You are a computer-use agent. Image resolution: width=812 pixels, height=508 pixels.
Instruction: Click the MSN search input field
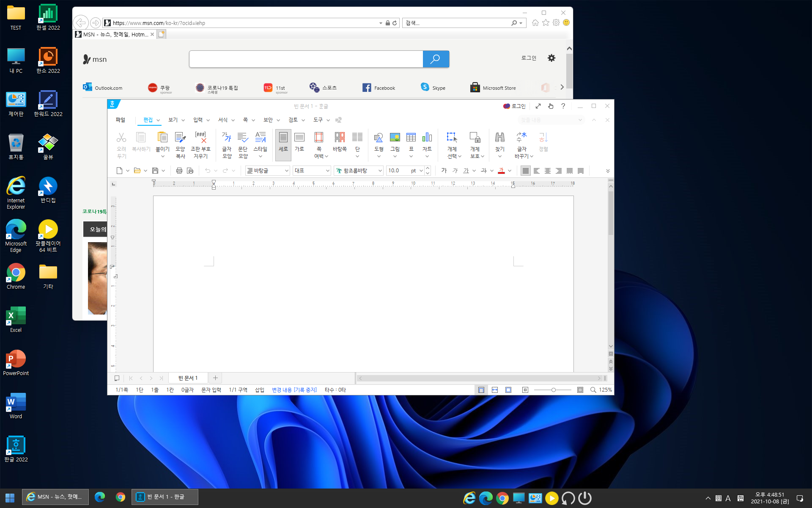coord(306,59)
